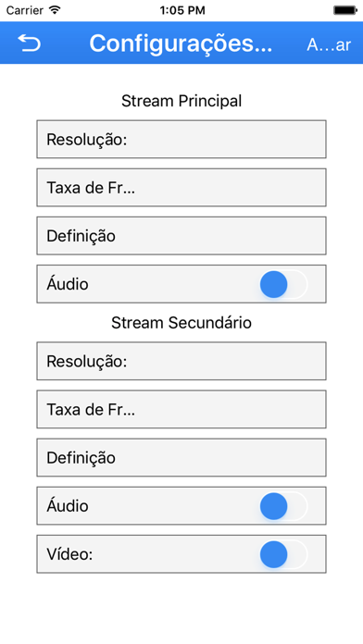The height and width of the screenshot is (644, 363).
Task: Tap Áudio label in Stream Principal row
Action: pos(68,283)
